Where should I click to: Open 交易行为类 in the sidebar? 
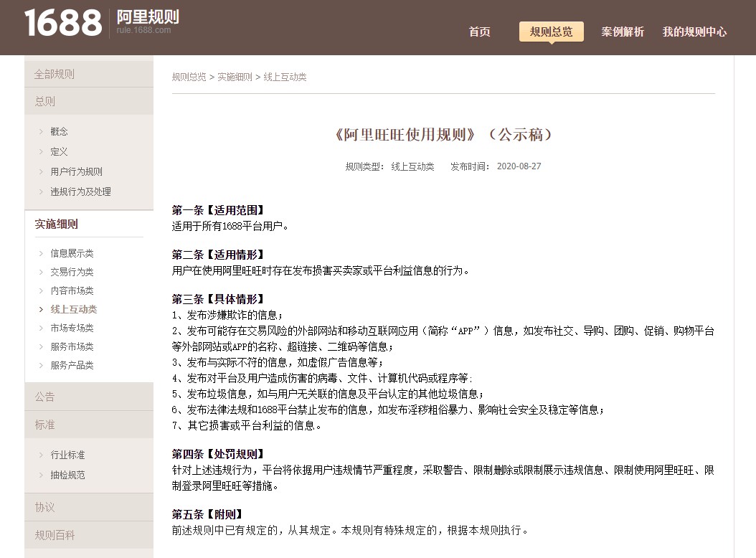(72, 272)
